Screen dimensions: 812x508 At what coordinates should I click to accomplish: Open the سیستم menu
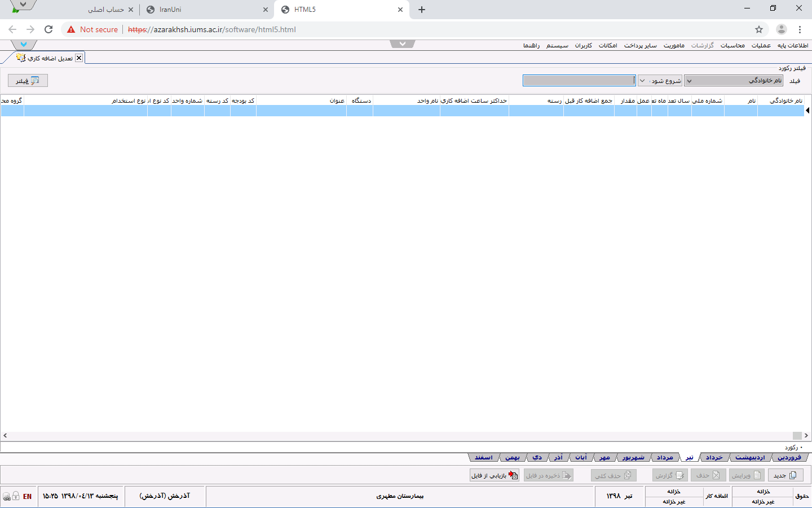click(x=557, y=45)
